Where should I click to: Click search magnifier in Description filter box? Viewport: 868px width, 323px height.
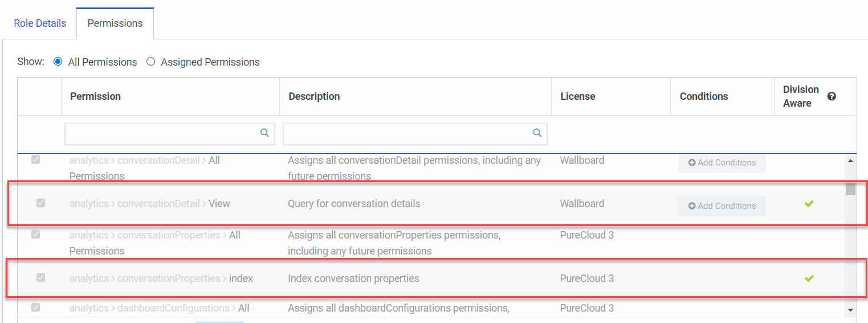[x=537, y=133]
